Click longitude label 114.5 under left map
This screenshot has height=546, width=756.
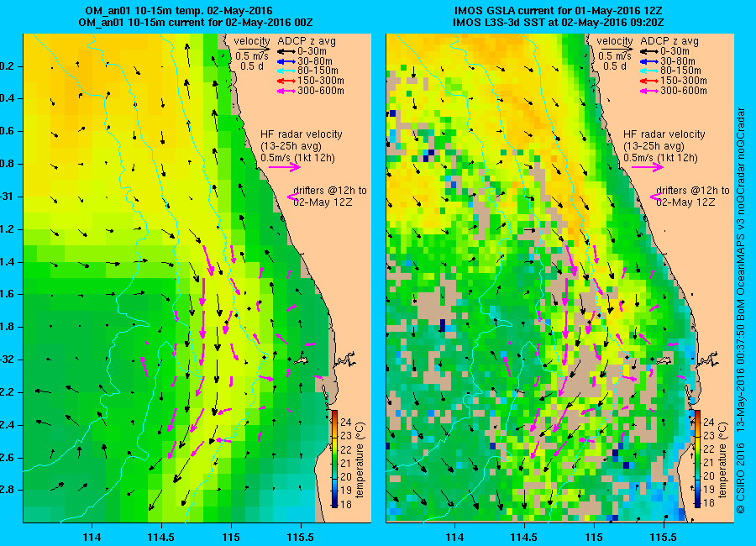click(x=161, y=537)
